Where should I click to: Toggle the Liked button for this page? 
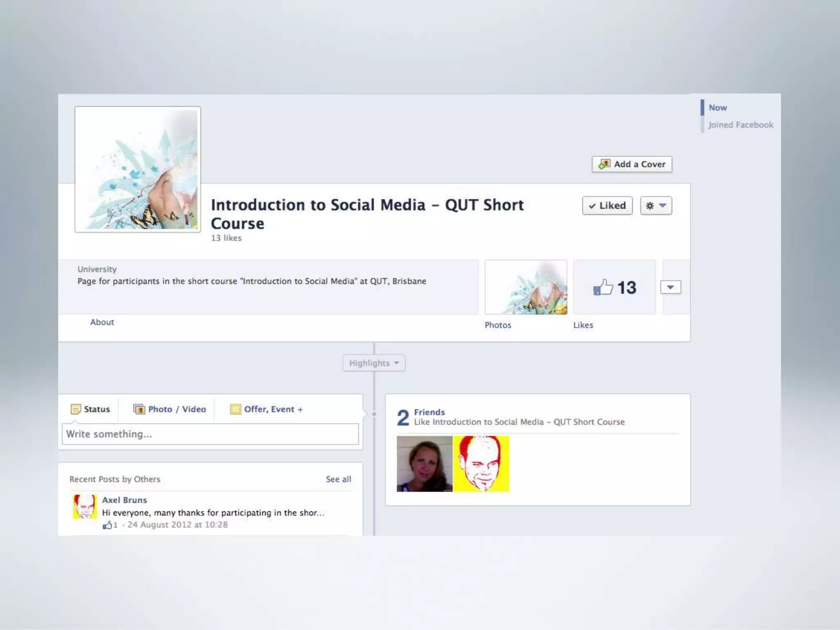[x=607, y=205]
